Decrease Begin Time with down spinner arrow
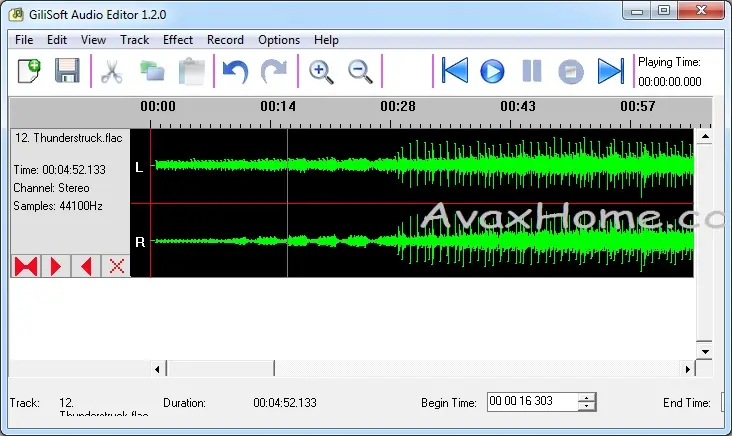732x436 pixels. [587, 406]
